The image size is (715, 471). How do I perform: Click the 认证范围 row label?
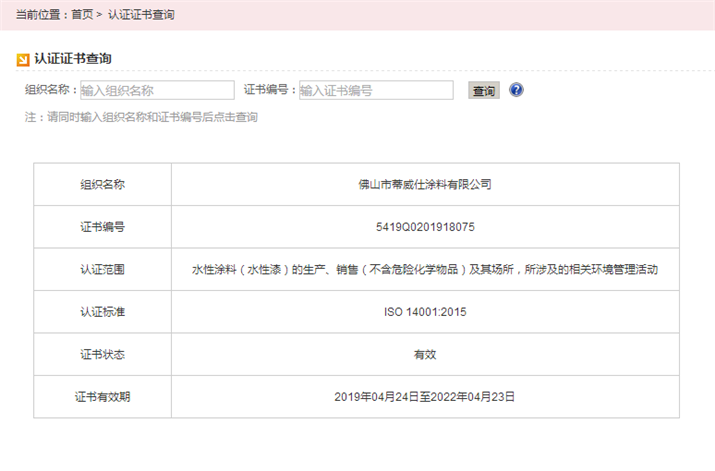point(103,269)
